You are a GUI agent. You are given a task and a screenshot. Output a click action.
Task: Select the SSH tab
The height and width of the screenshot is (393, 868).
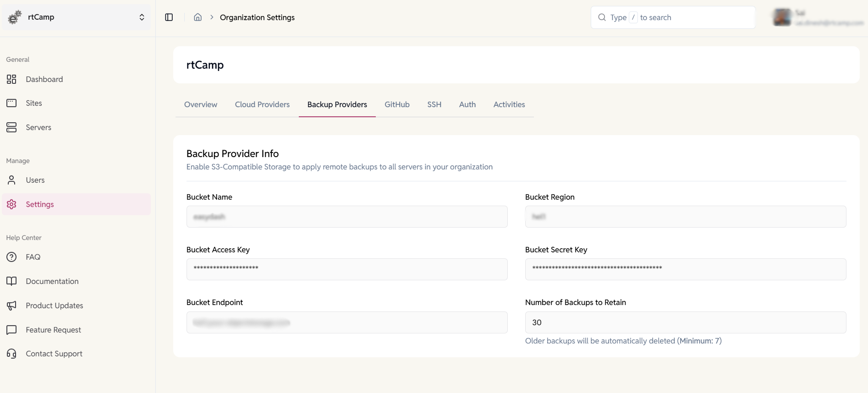(434, 104)
